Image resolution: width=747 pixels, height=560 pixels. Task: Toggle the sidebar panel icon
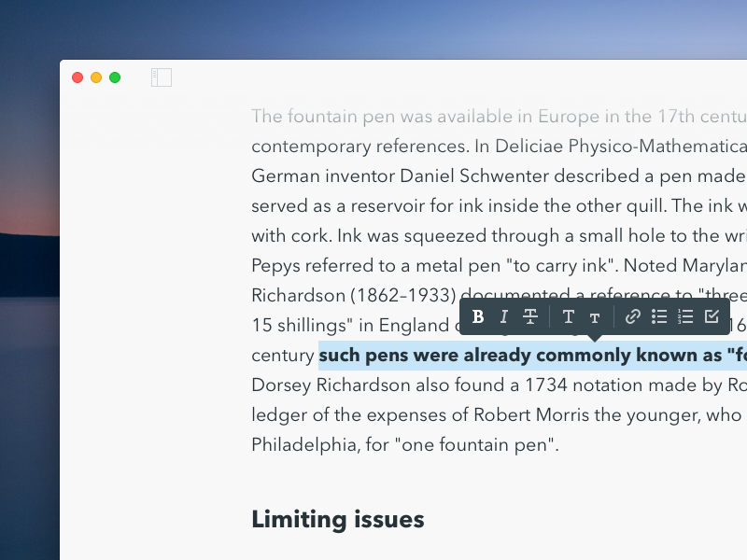162,77
